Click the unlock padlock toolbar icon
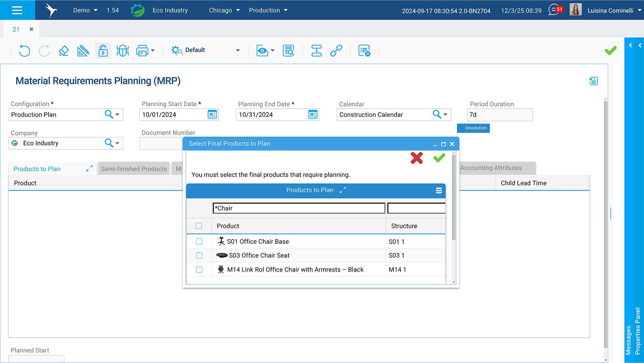Viewport: 644px width, 363px height. tap(103, 51)
